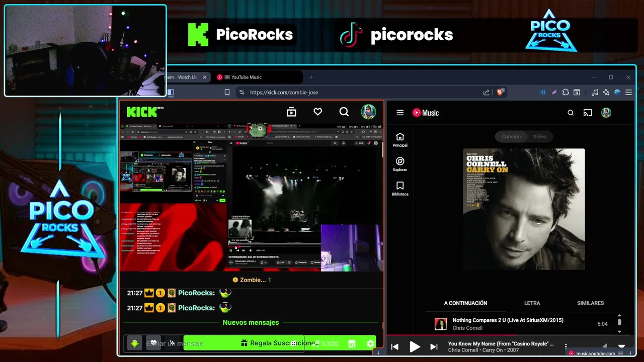Click the bookmark icon beside address bar
Image resolution: width=644 pixels, height=362 pixels.
click(227, 92)
